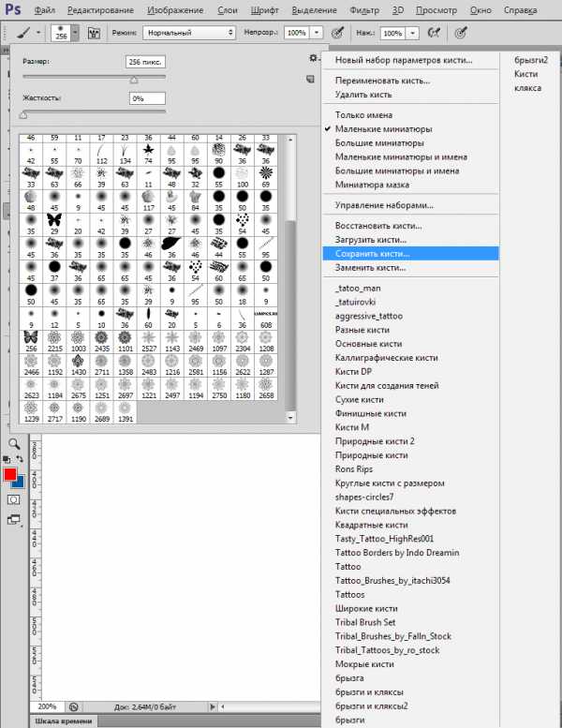The width and height of the screenshot is (562, 728).
Task: Open the tool preset picker arrow next to brush
Action: tap(38, 33)
